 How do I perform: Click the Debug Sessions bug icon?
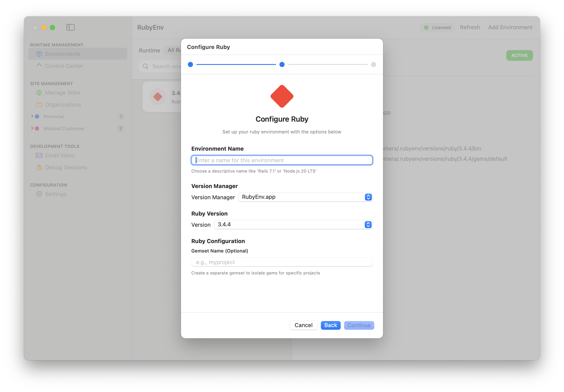39,167
